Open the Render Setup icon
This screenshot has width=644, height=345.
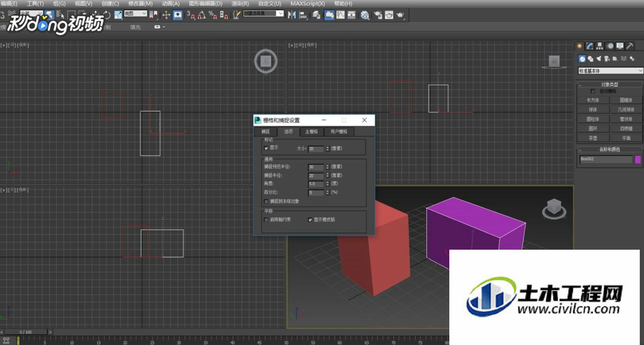(x=378, y=15)
